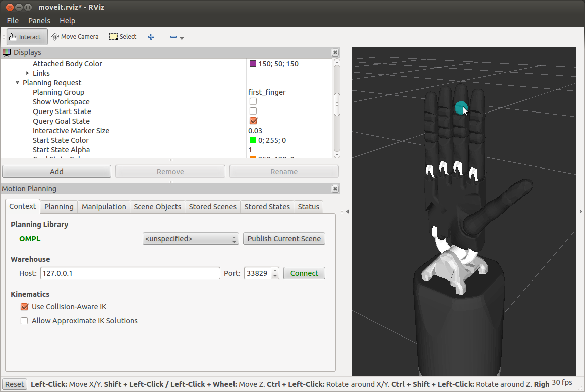Expand right side panel arrow handle
Screen dimensions: 585x392
pos(581,212)
